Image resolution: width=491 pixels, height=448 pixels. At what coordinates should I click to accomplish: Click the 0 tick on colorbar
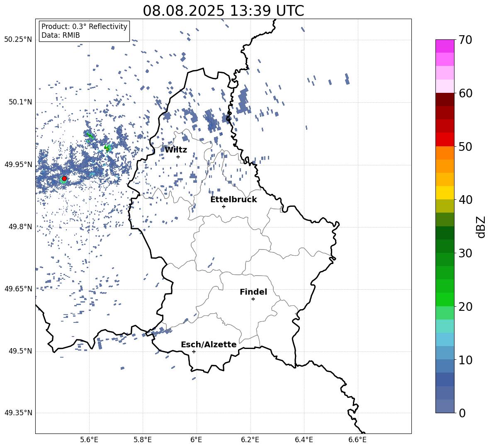[x=462, y=413]
